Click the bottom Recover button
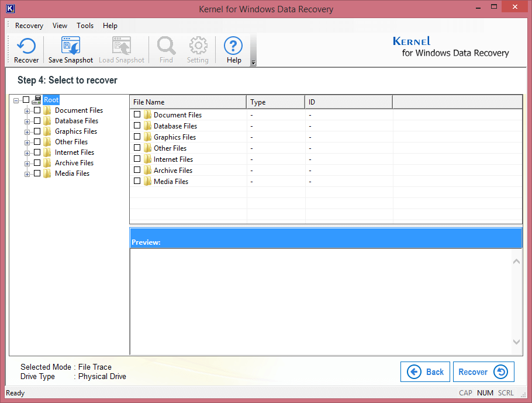 483,372
